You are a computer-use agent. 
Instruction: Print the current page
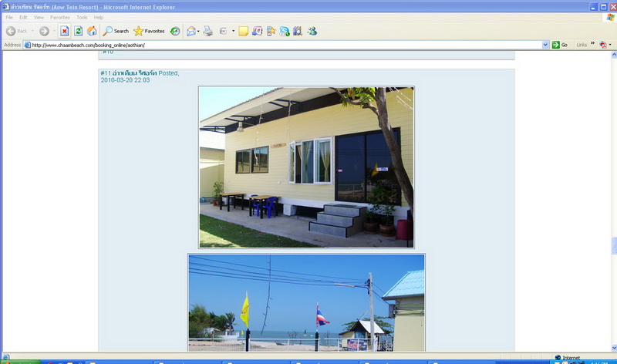point(207,31)
